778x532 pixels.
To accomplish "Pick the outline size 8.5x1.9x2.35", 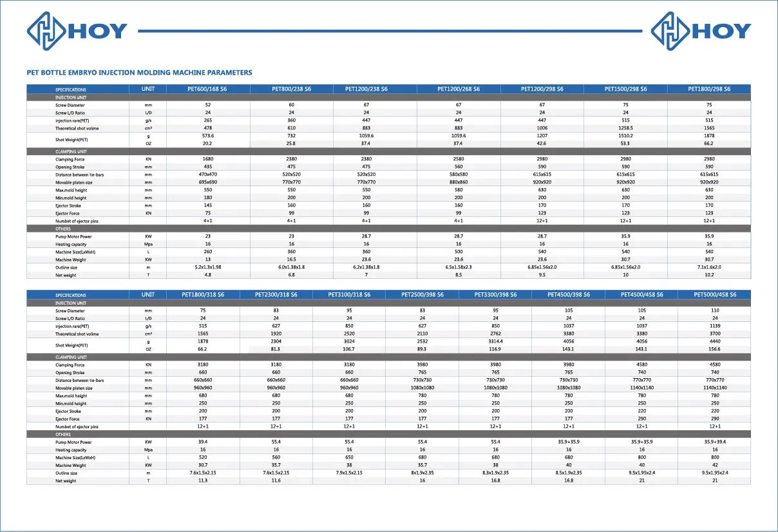I will pyautogui.click(x=569, y=473).
